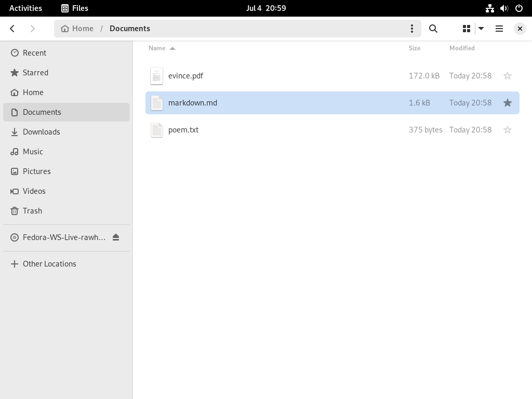Click the 1.6 kB size of markdown.md
The height and width of the screenshot is (399, 532).
[x=419, y=103]
